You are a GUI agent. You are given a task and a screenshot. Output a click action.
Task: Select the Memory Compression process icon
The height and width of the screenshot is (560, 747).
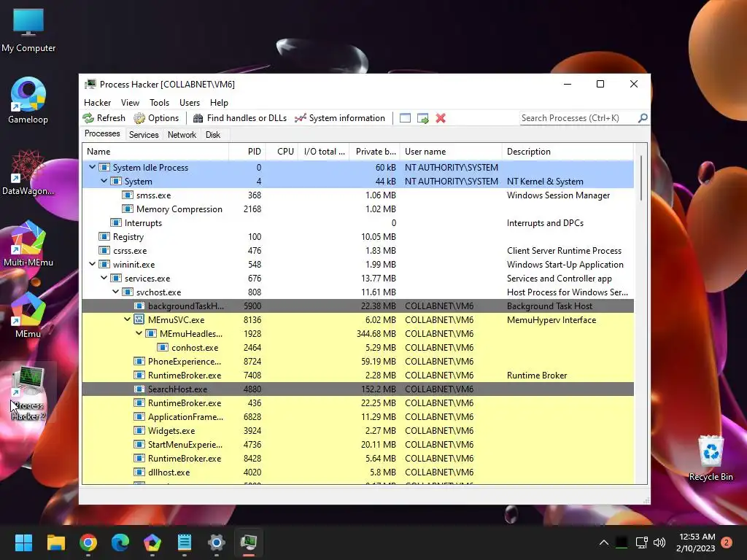click(x=127, y=209)
